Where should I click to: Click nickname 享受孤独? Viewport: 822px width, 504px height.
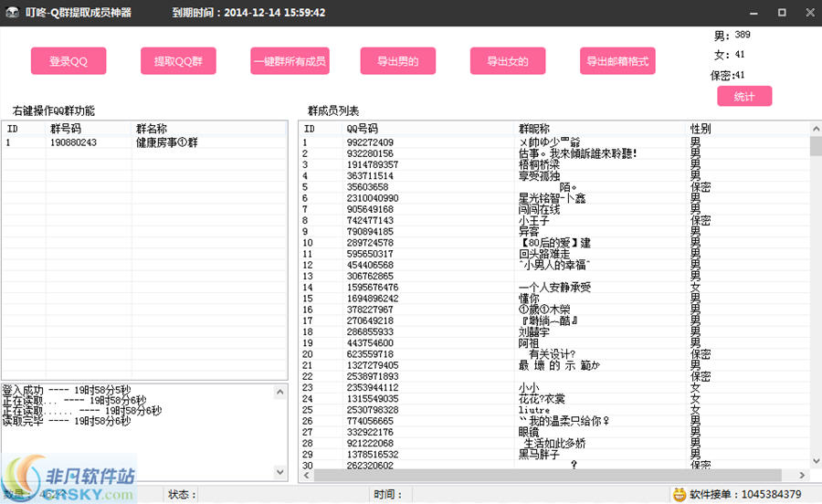(539, 176)
